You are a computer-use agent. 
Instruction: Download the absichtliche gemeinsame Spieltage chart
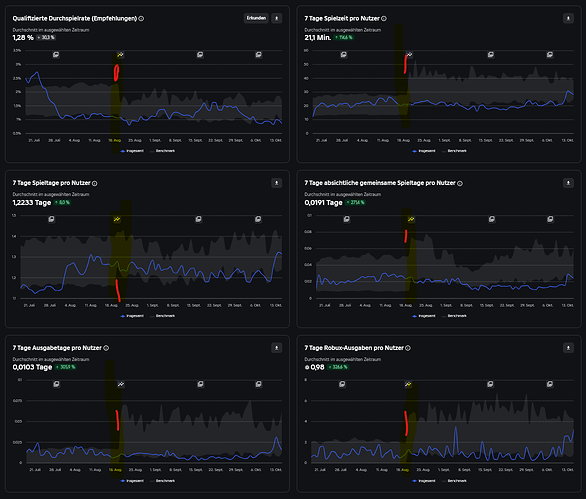pyautogui.click(x=568, y=183)
